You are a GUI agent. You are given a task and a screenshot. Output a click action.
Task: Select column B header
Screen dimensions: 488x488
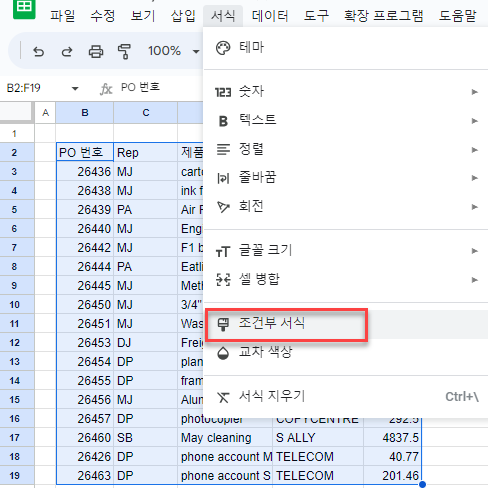click(85, 113)
